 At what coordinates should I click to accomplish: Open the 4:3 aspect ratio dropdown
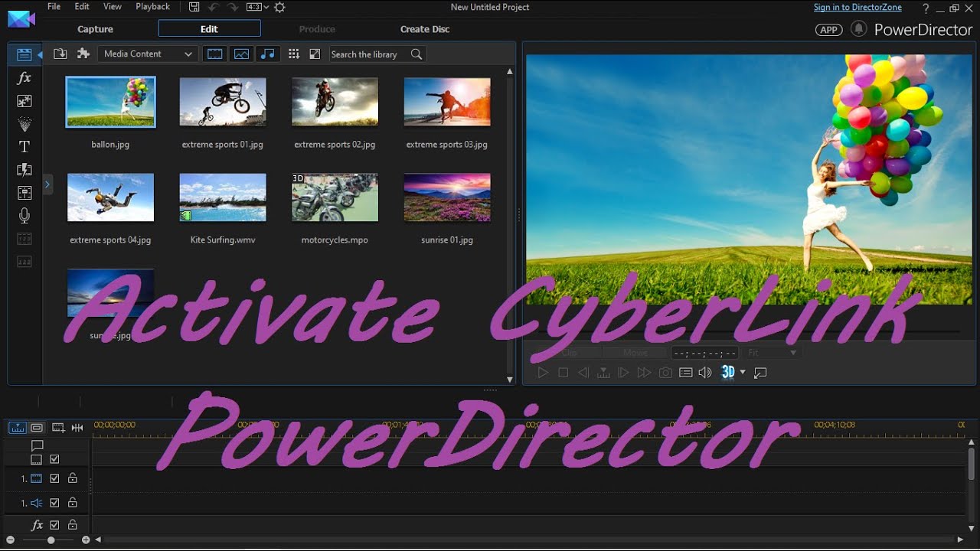click(256, 7)
